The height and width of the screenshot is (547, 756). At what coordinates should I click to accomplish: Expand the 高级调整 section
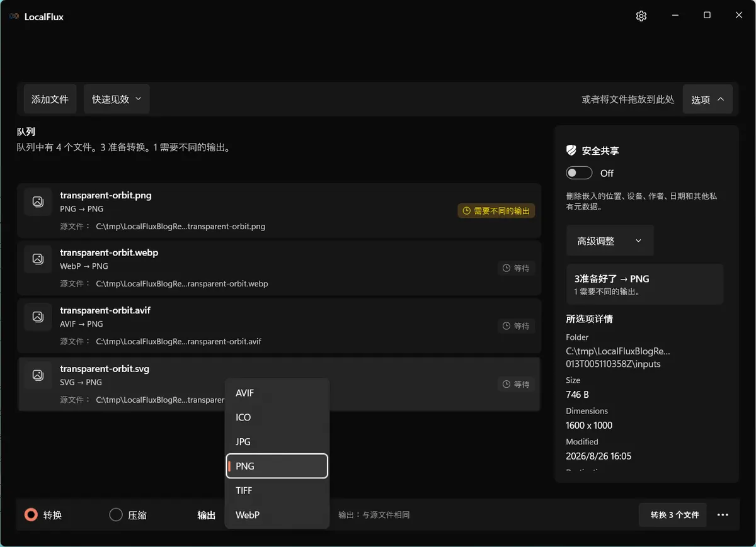(610, 240)
